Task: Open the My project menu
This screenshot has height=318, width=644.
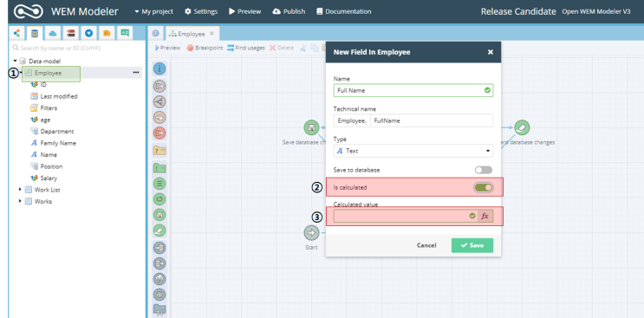Action: [153, 11]
